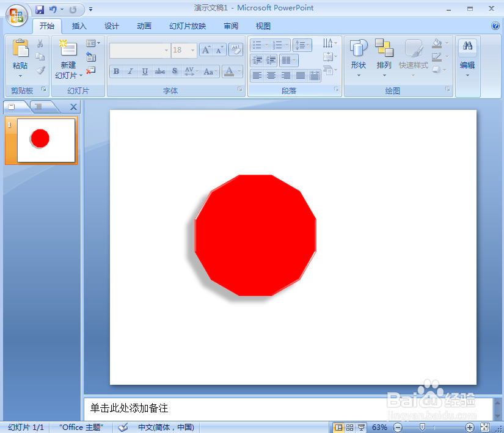
Task: Open the 剪贴板 dialog launcher
Action: (44, 89)
